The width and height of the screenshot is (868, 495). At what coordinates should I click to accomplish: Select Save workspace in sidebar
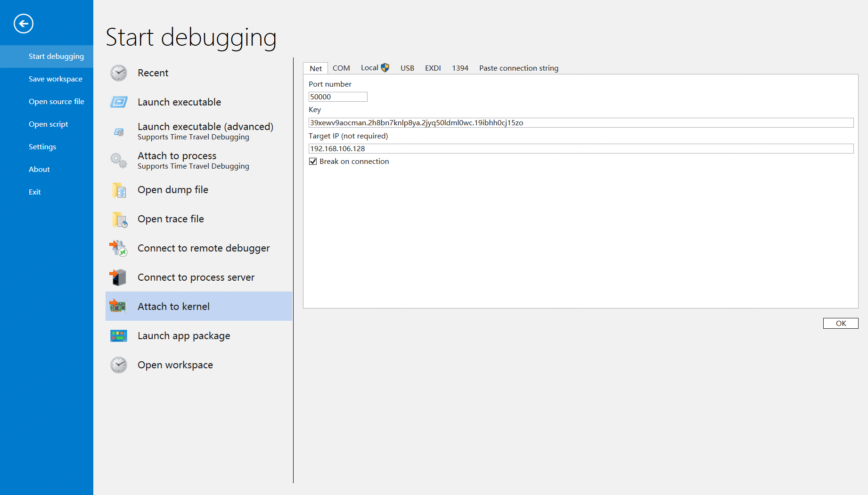[x=47, y=79]
